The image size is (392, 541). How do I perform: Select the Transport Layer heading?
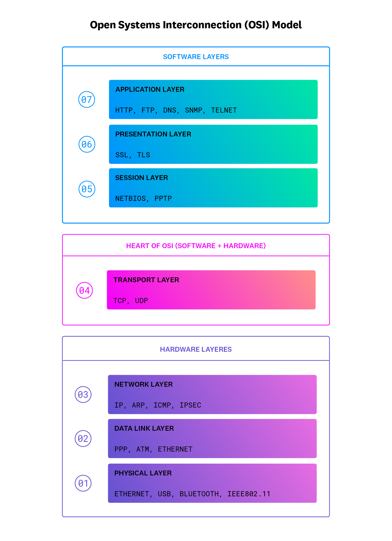click(146, 280)
